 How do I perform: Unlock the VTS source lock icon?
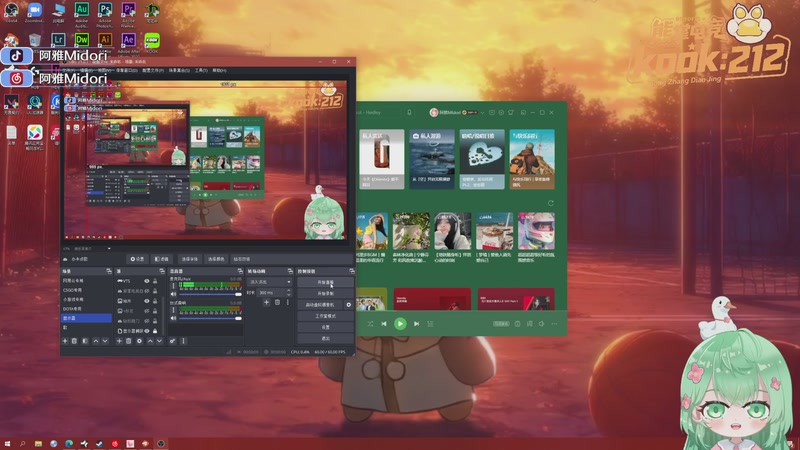click(x=155, y=281)
